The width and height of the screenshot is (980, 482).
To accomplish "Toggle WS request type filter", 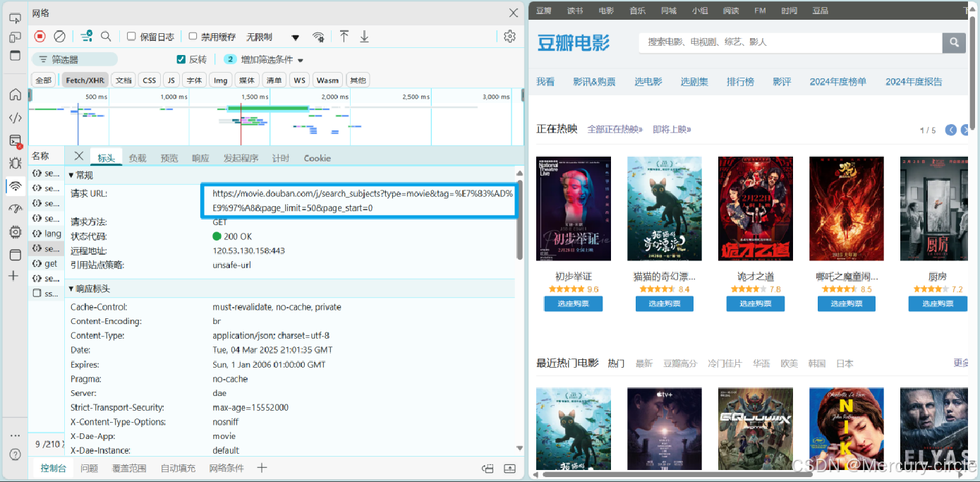I will click(x=300, y=80).
